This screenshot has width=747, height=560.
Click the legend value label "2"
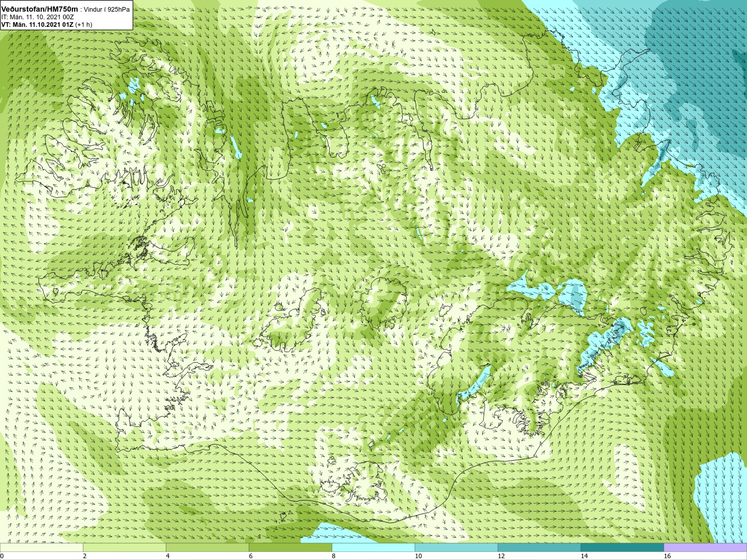[85, 556]
